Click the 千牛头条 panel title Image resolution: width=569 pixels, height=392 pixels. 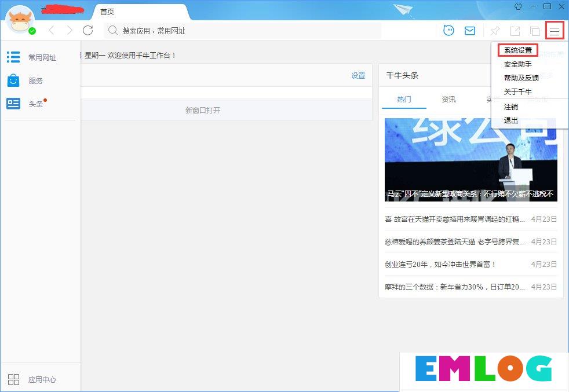(402, 75)
